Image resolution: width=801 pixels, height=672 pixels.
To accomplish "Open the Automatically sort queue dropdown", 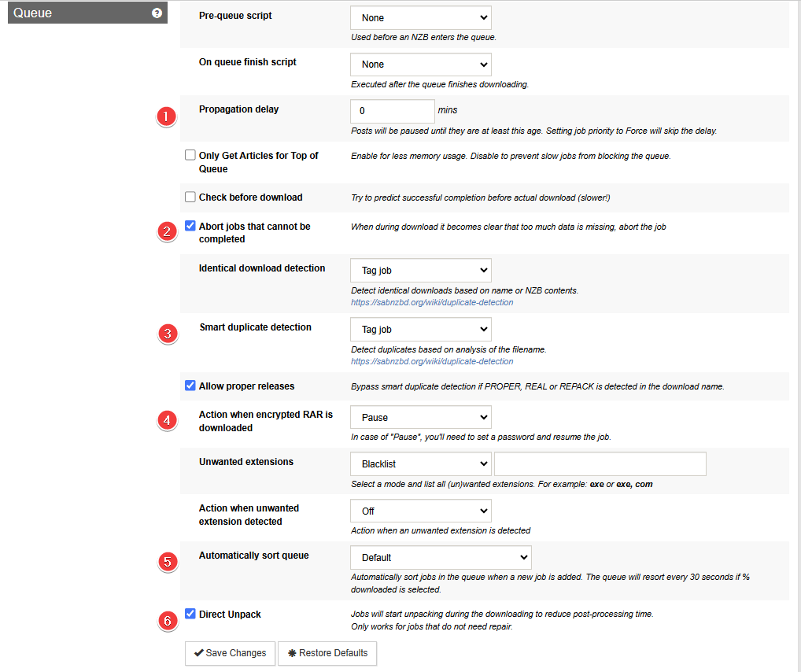I will (x=441, y=557).
